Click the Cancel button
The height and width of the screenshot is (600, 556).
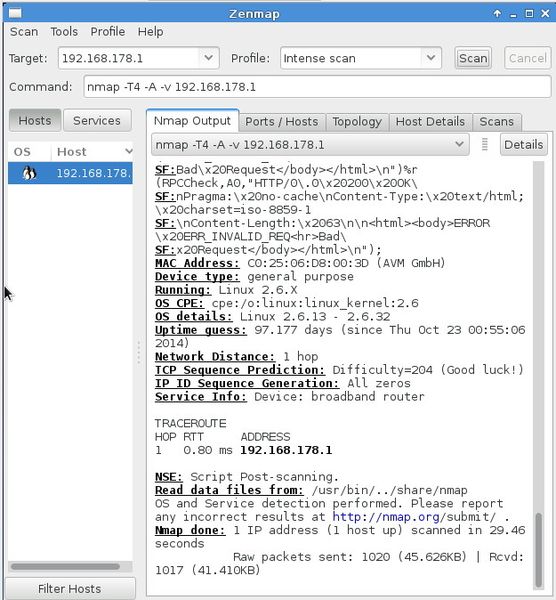tap(527, 58)
